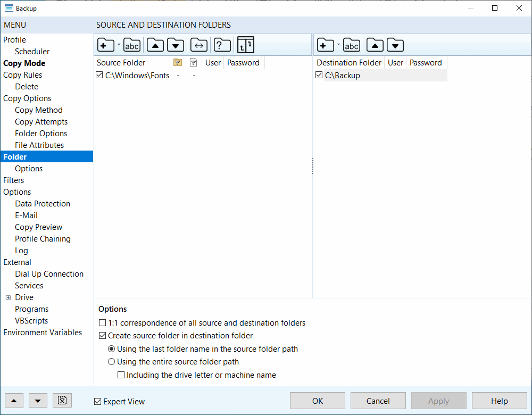The image size is (532, 415).
Task: Click the discard-changes disk icon with X
Action: (62, 401)
